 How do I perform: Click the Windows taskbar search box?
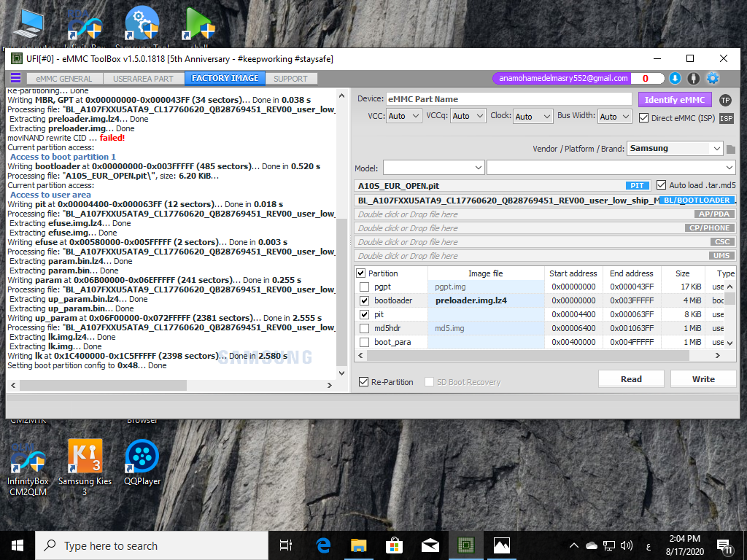point(152,545)
